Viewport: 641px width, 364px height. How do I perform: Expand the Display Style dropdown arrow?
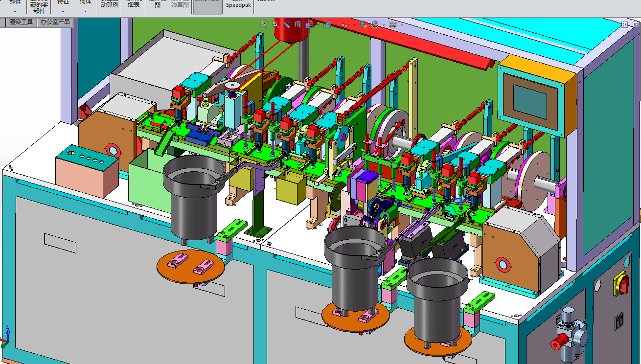coord(336,25)
